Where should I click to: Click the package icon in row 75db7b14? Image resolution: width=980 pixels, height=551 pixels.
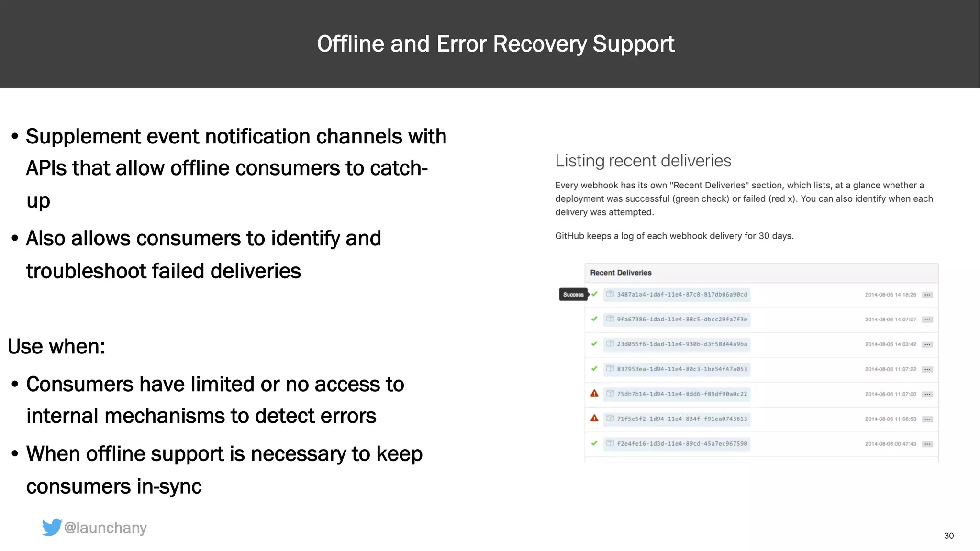click(x=610, y=394)
